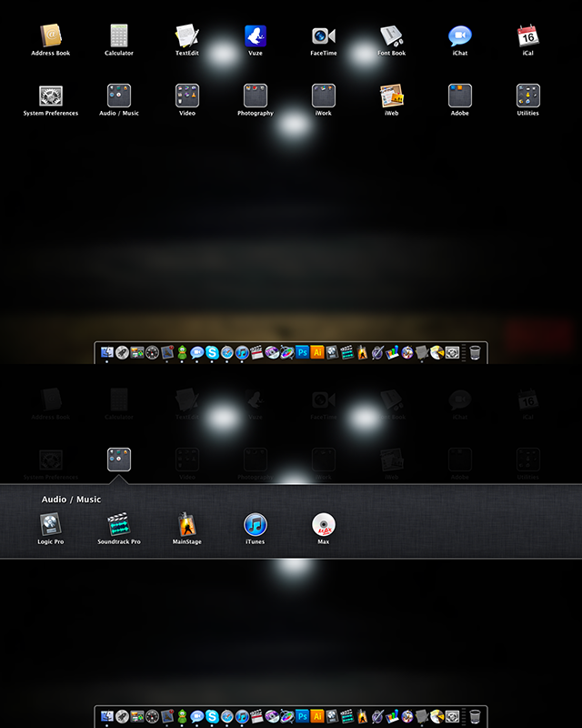Launch Vuze from the undimmed Launchpad grid
Viewport: 582px width, 728px height.
[x=256, y=35]
